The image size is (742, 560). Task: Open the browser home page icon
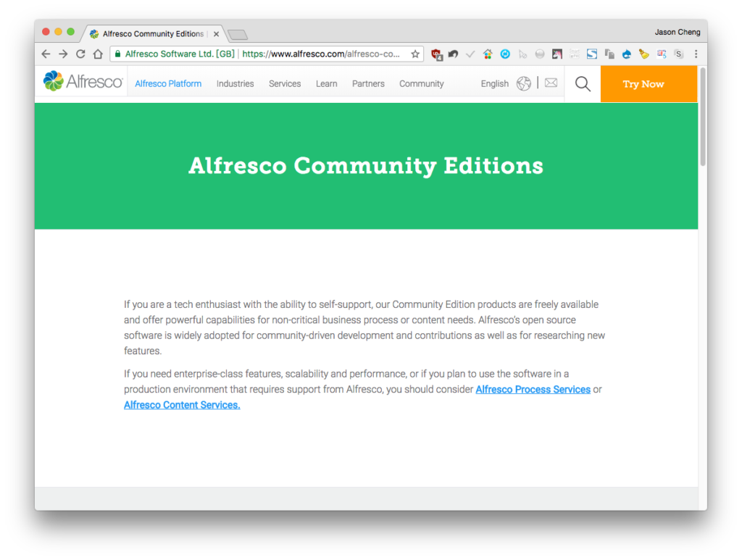point(98,54)
